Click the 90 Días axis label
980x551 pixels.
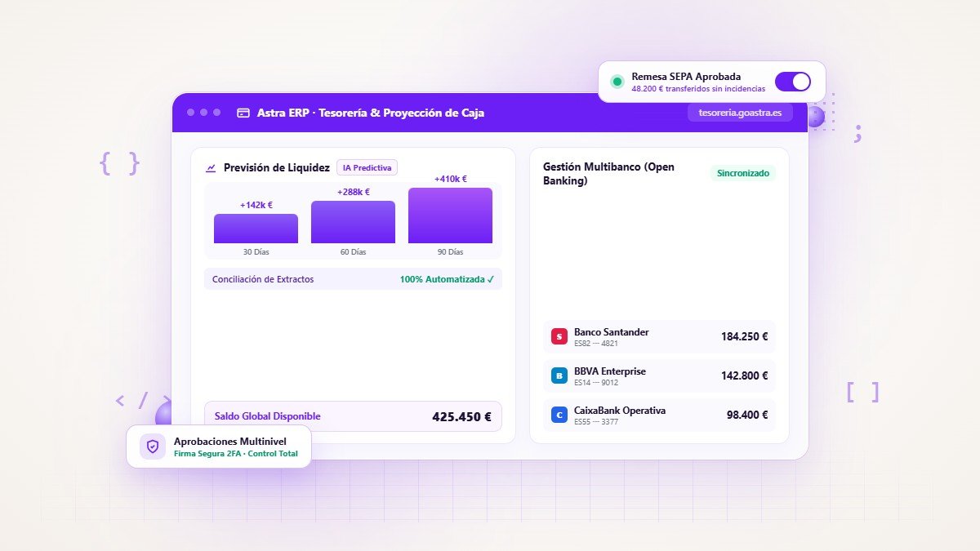pyautogui.click(x=450, y=252)
